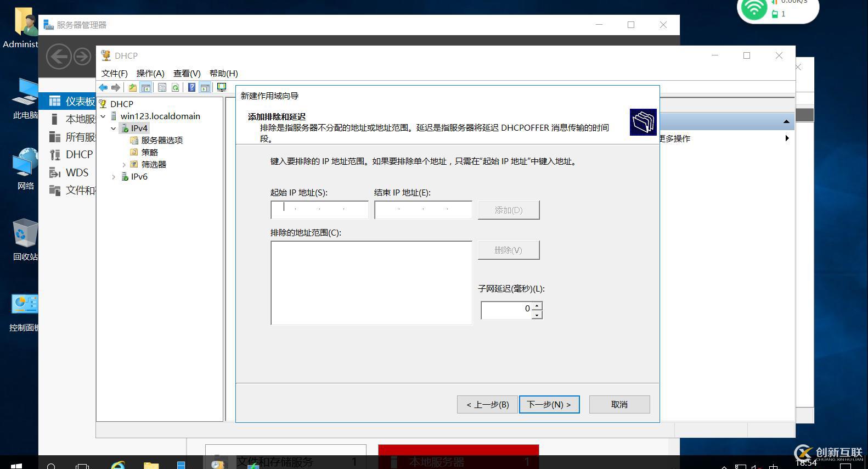Open the 文件(F) menu
868x469 pixels.
point(114,73)
